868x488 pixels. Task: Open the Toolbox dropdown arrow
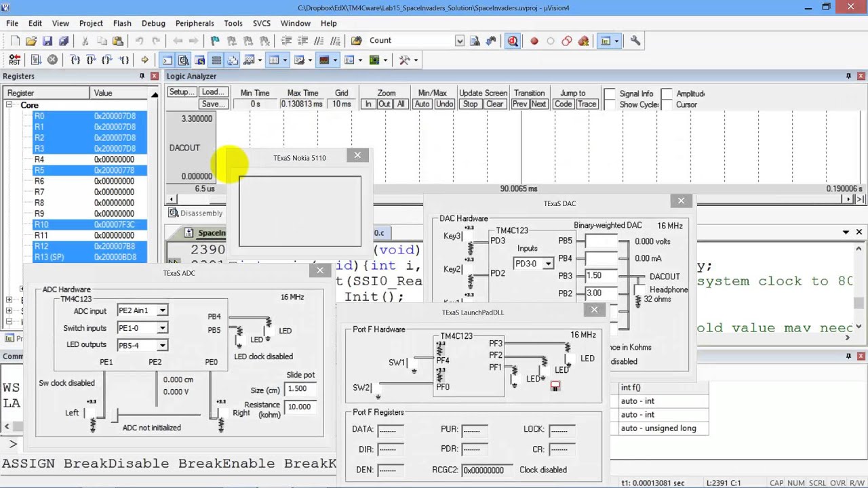pos(416,60)
